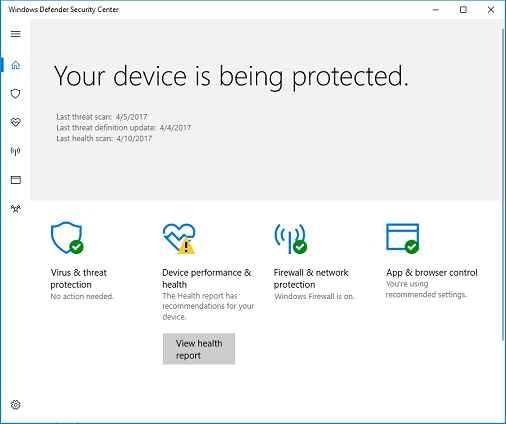Open Firewall & network protection sidebar antenna icon

pyautogui.click(x=16, y=151)
